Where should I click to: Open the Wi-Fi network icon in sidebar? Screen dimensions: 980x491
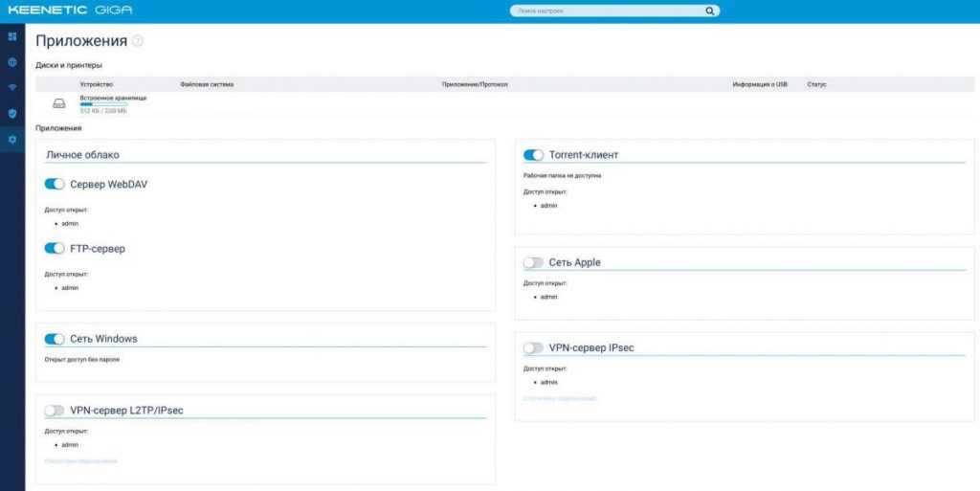12,87
